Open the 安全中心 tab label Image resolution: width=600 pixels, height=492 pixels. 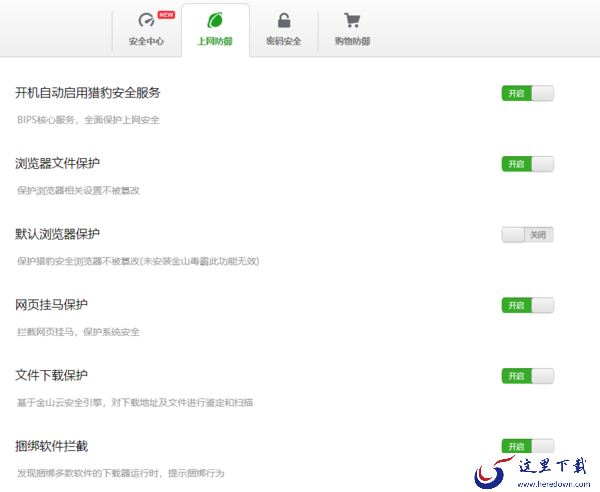[x=146, y=41]
